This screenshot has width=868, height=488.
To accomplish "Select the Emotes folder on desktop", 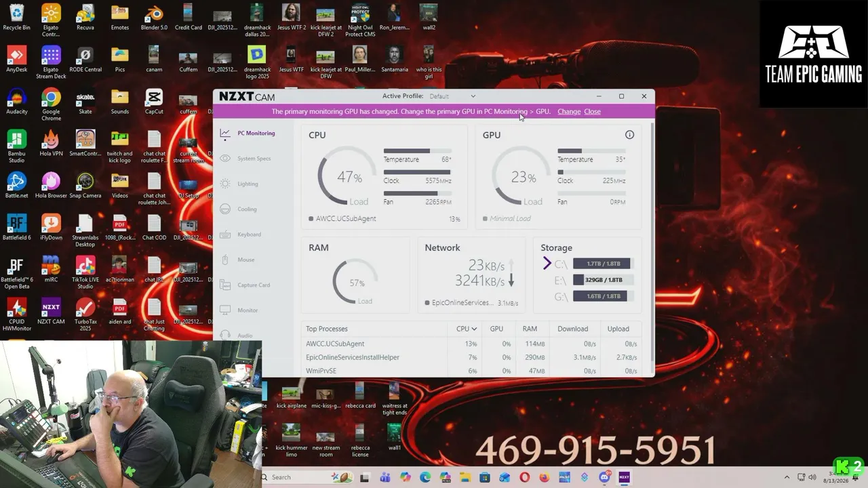I will pyautogui.click(x=120, y=18).
